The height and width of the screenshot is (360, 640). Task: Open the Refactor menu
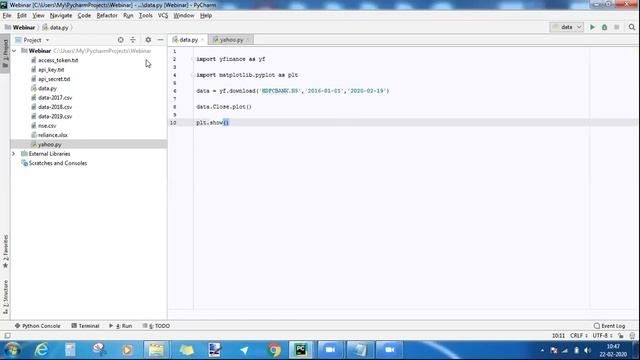click(x=107, y=16)
